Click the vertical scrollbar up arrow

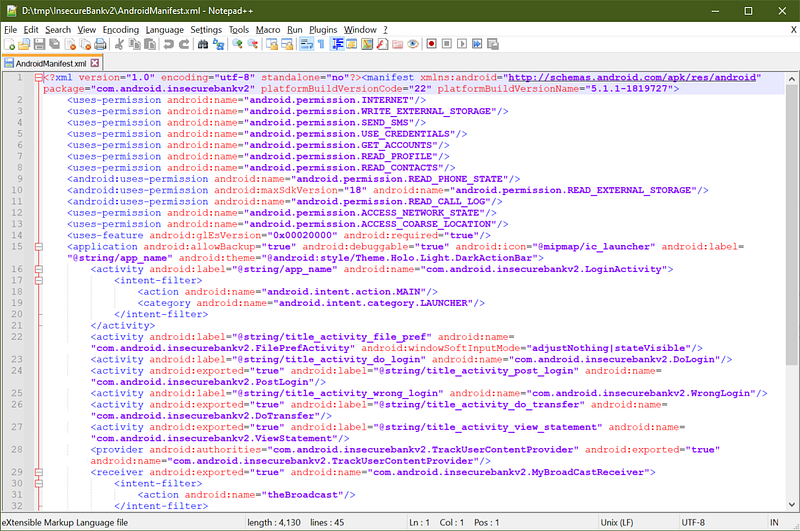791,79
